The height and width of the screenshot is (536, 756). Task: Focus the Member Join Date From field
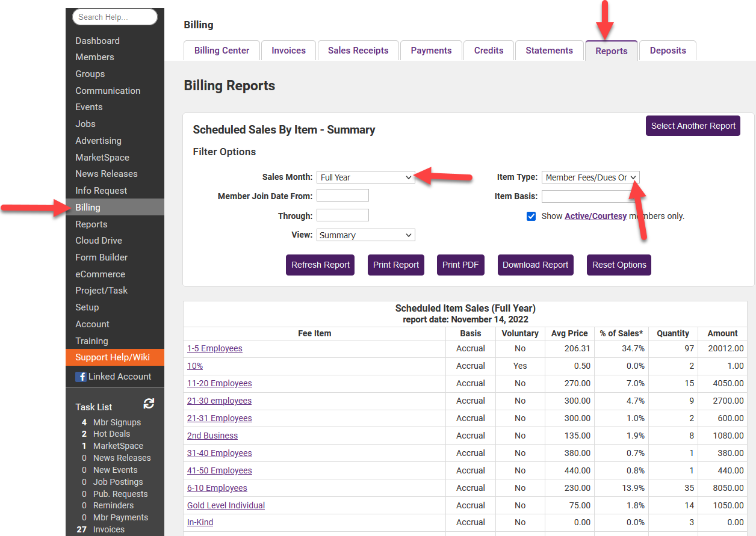[x=342, y=196]
